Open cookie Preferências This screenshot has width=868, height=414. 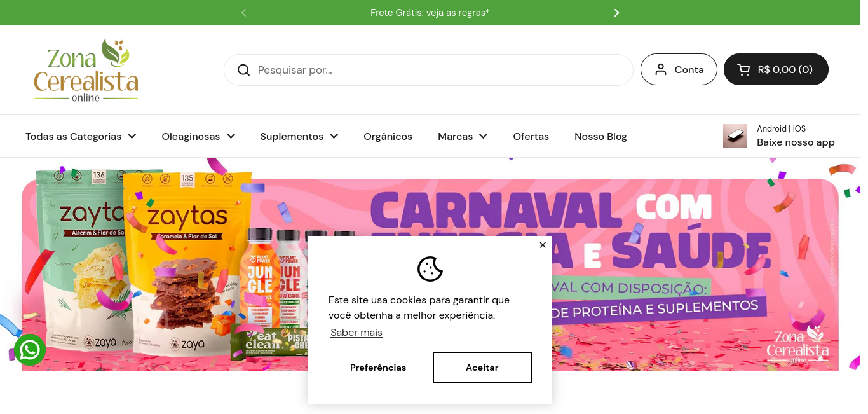coord(378,368)
